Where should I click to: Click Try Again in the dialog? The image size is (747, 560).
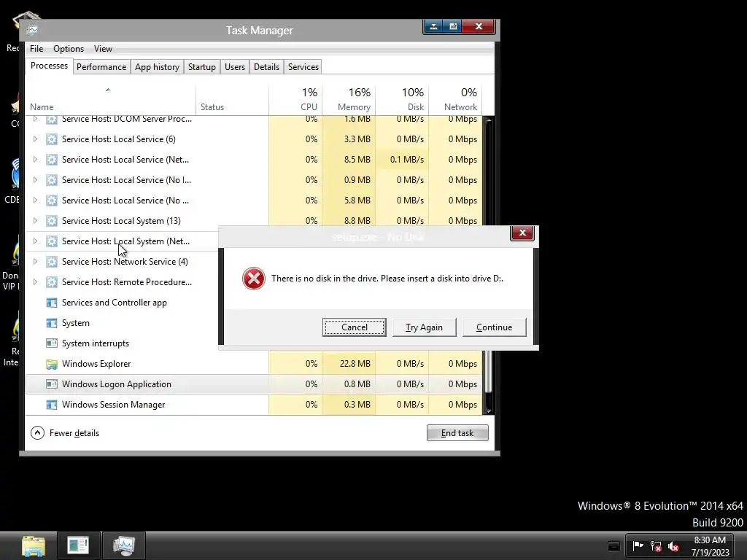click(x=424, y=327)
